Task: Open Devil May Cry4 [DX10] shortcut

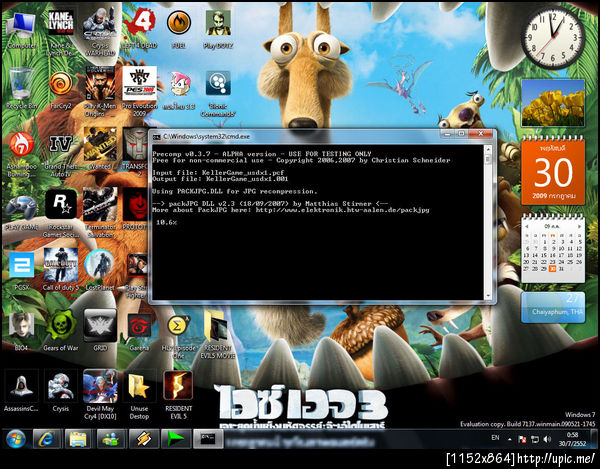Action: (100, 395)
